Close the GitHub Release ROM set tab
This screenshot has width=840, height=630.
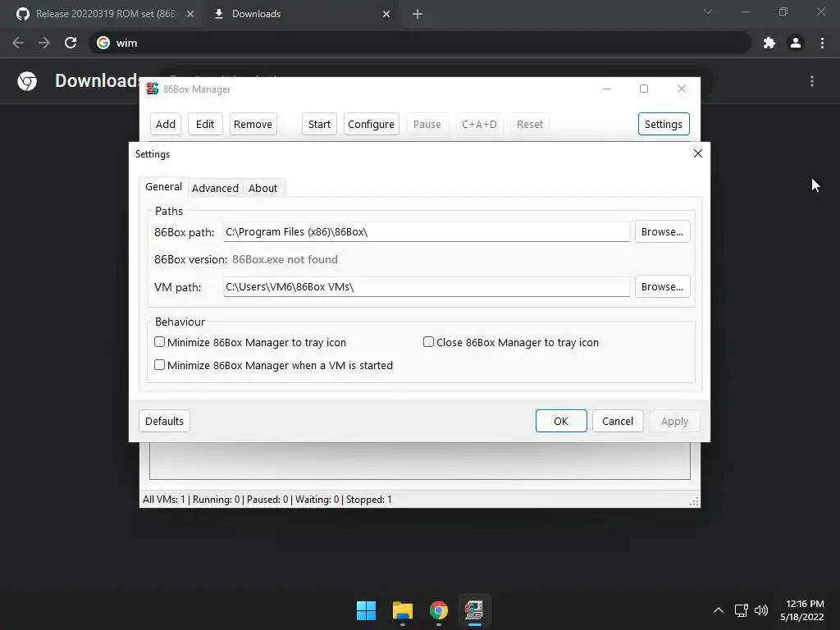coord(190,14)
